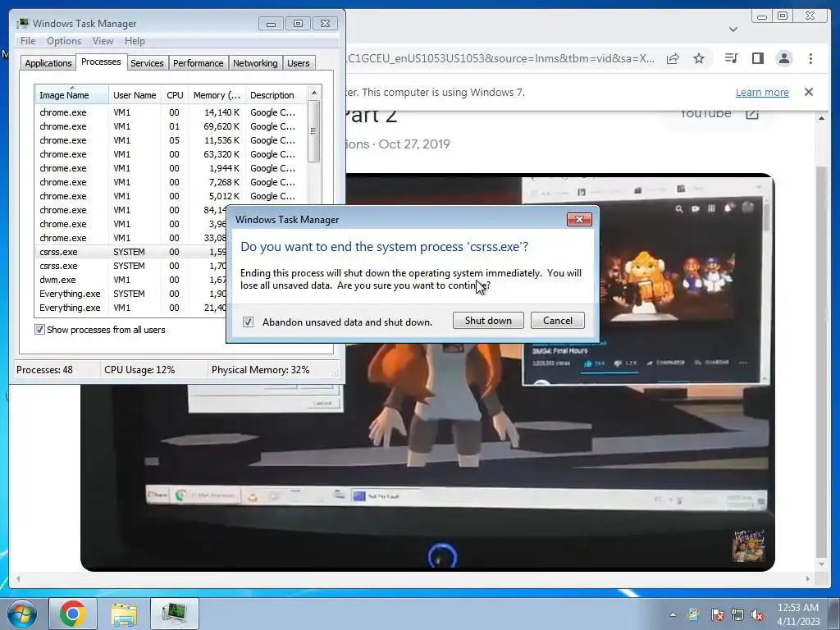
Task: Open Chrome side panel icon
Action: coord(757,58)
